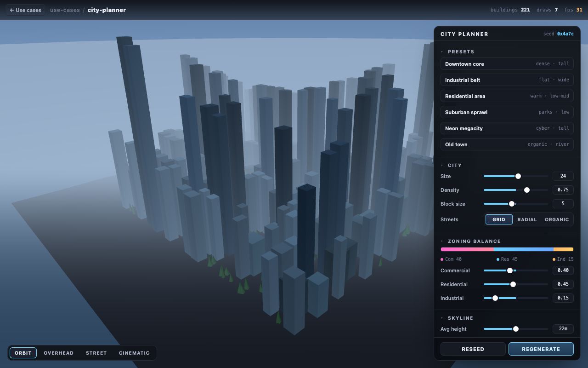Select Grid street layout

click(x=499, y=219)
